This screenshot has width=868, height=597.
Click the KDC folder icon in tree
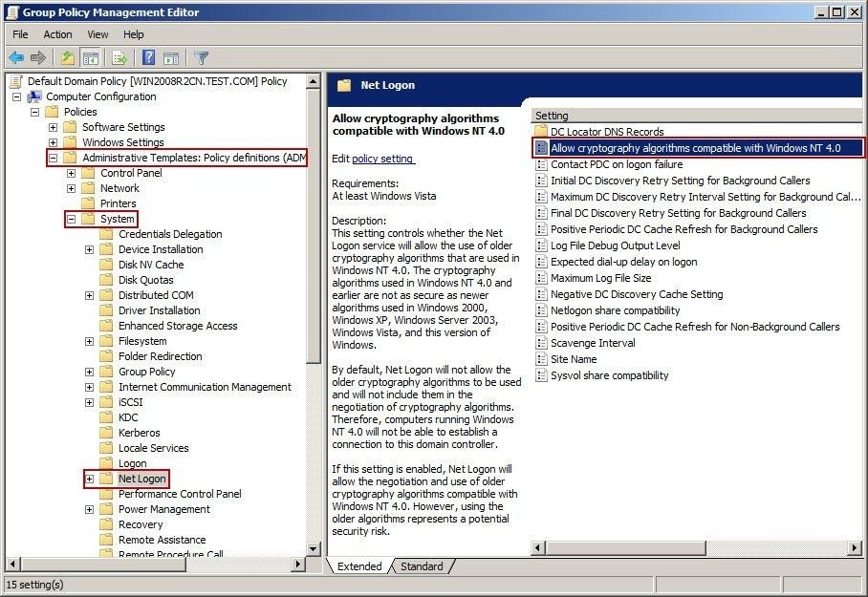coord(106,417)
